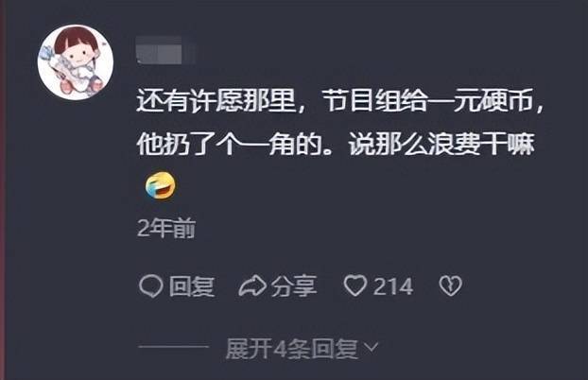This screenshot has width=588, height=380.
Task: Click the 分享 share label
Action: (x=294, y=286)
